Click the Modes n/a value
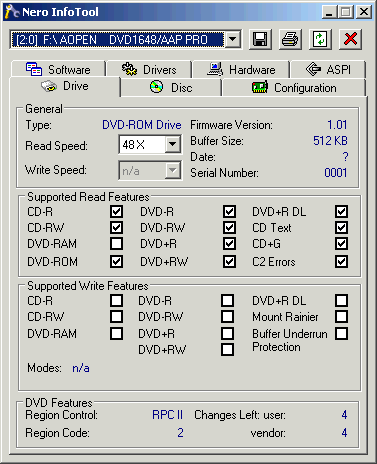Viewport: 377px width, 464px height. click(81, 368)
